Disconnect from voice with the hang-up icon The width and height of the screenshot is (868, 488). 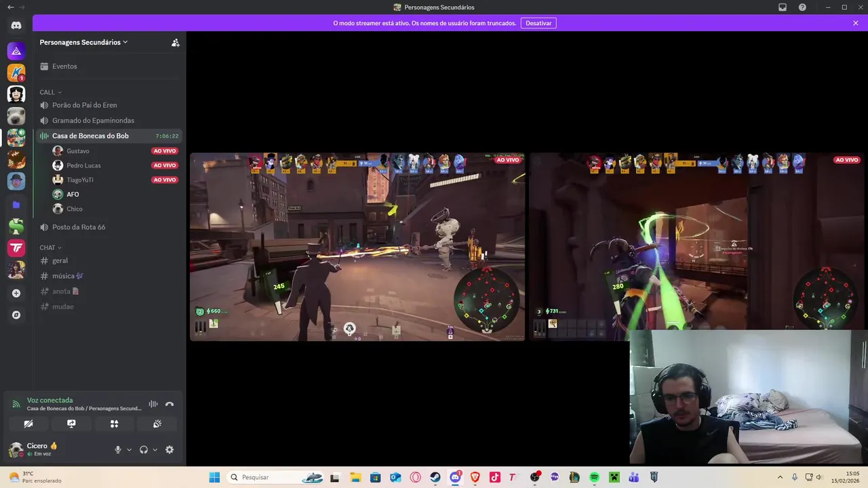(x=170, y=404)
